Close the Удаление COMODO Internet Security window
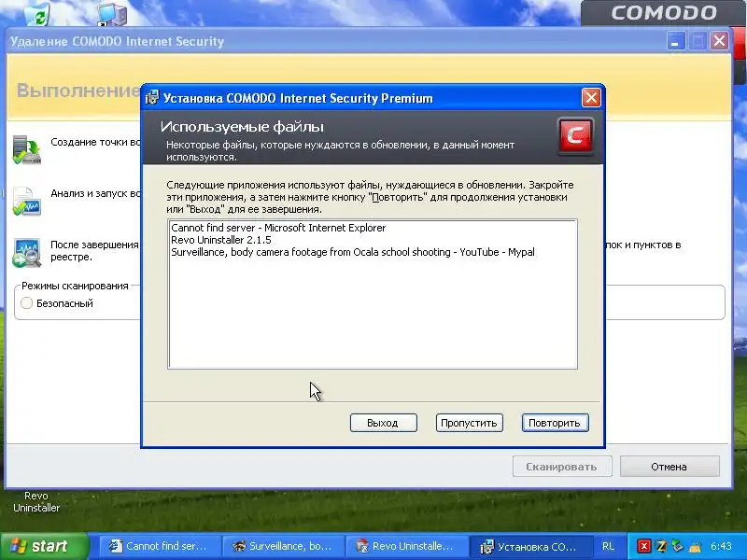 coord(719,41)
